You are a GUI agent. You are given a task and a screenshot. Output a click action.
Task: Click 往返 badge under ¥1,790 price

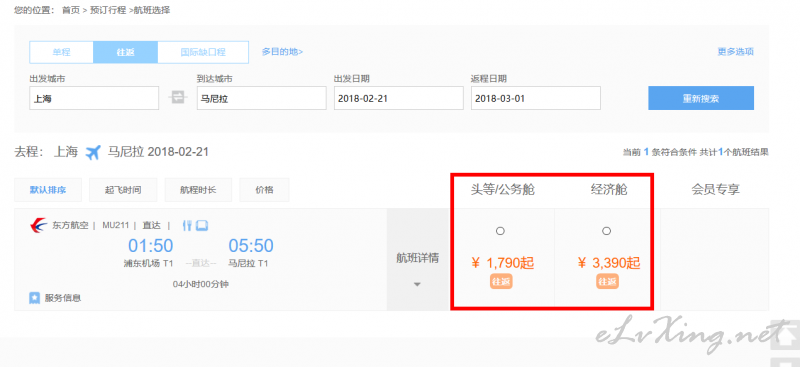pyautogui.click(x=501, y=282)
